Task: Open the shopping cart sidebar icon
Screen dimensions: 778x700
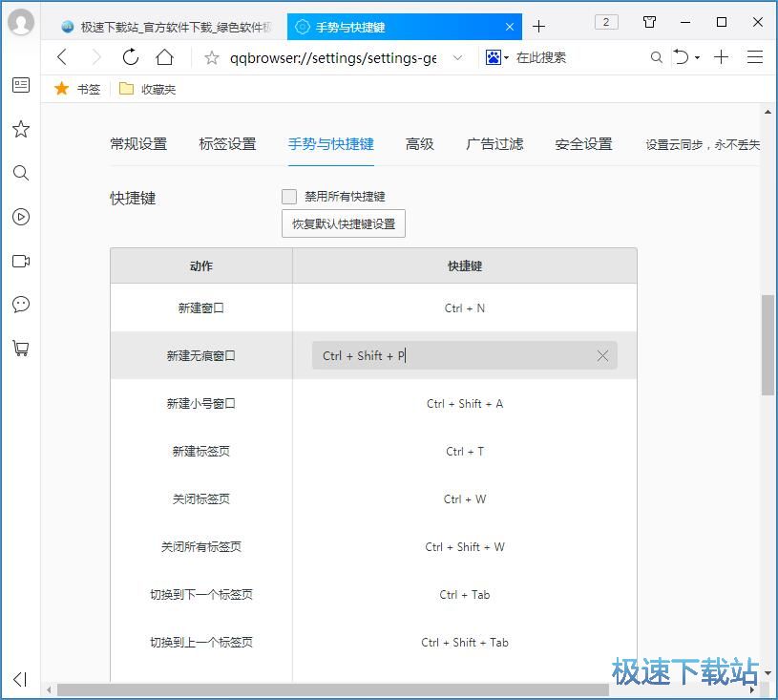Action: 21,349
